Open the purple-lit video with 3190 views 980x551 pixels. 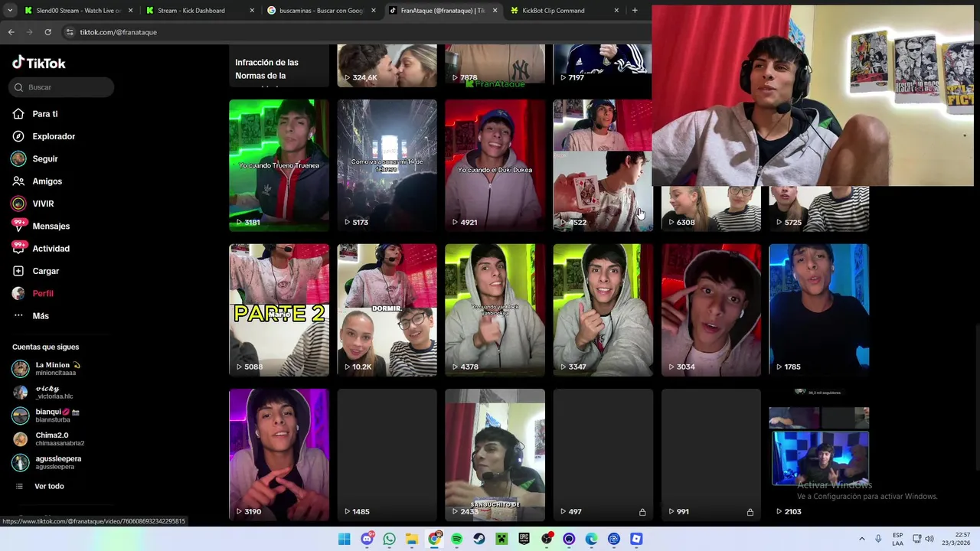pos(279,455)
